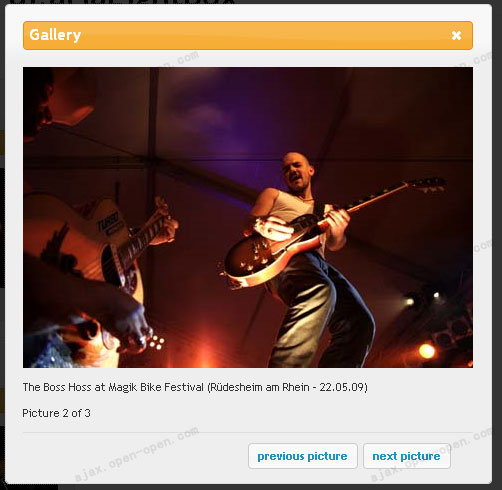Select the Boss Hoss caption text
This screenshot has width=502, height=490.
click(195, 387)
